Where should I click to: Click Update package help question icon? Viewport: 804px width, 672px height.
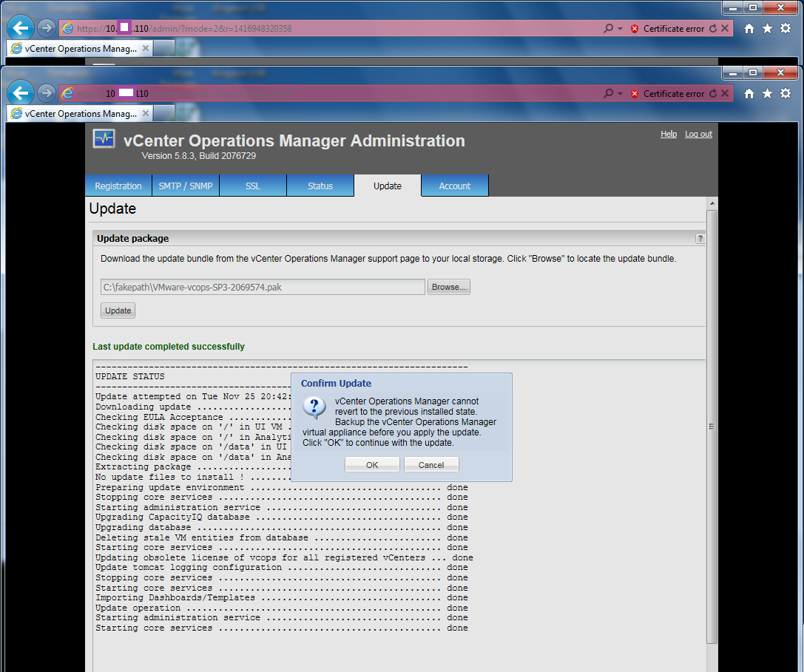click(x=700, y=238)
